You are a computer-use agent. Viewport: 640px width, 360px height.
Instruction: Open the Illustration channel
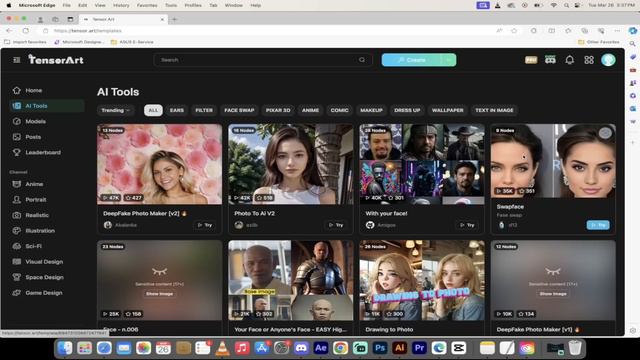(x=40, y=231)
